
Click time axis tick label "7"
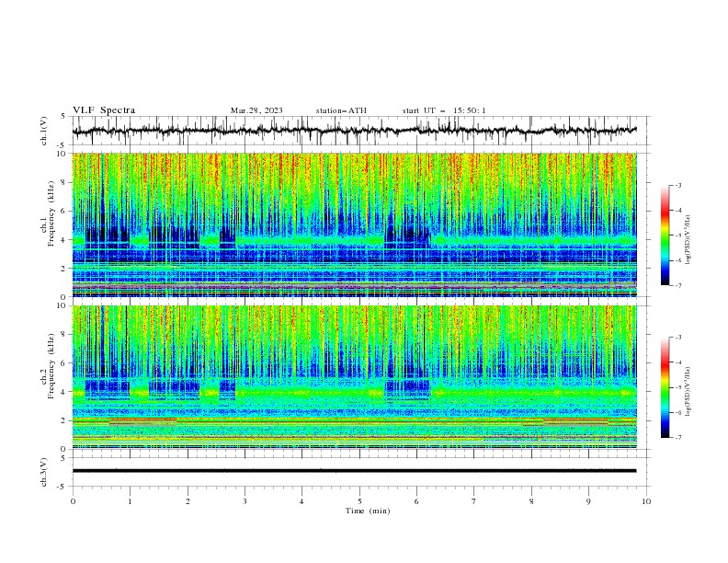coord(474,501)
